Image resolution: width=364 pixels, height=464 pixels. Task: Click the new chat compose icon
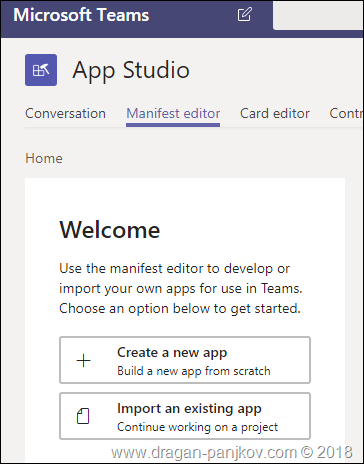(244, 15)
